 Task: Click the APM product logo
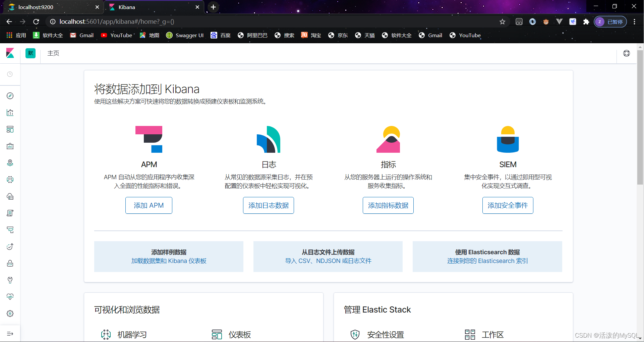(149, 139)
